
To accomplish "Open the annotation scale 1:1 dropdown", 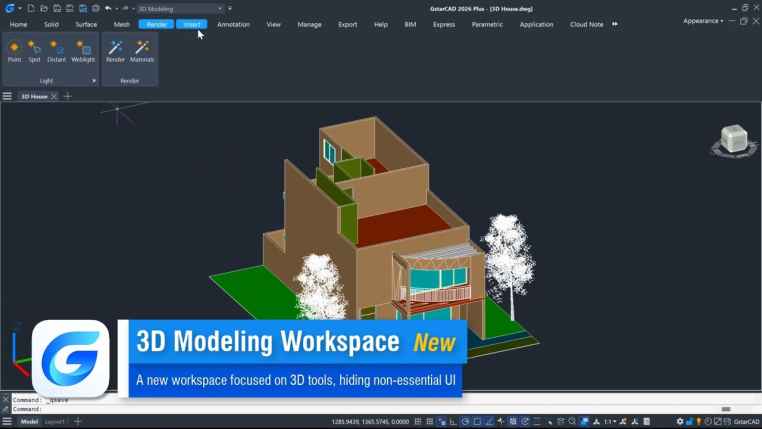I will (609, 421).
